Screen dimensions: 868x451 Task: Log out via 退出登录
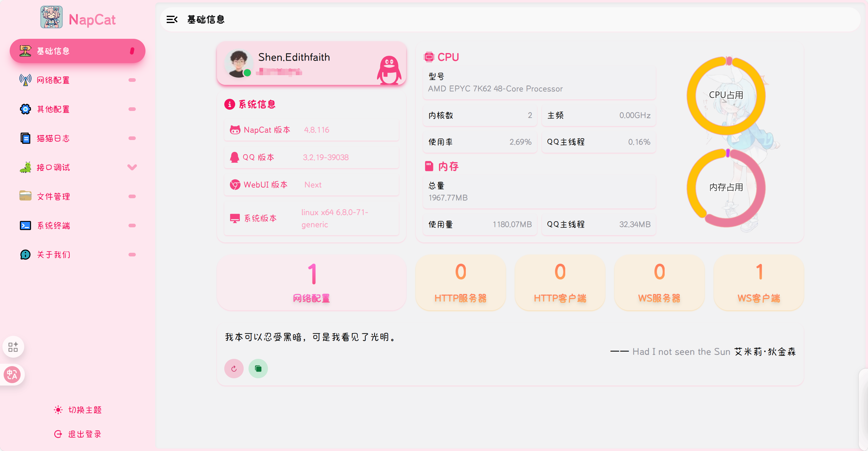coord(77,434)
